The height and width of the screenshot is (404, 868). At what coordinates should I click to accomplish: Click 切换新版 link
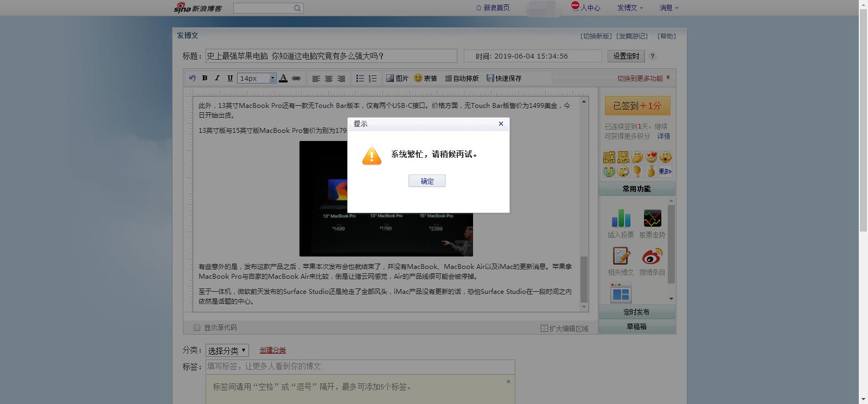coord(596,36)
